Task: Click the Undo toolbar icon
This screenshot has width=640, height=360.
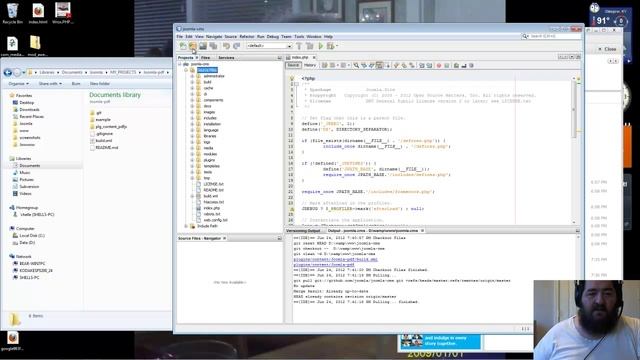Action: [x=226, y=46]
